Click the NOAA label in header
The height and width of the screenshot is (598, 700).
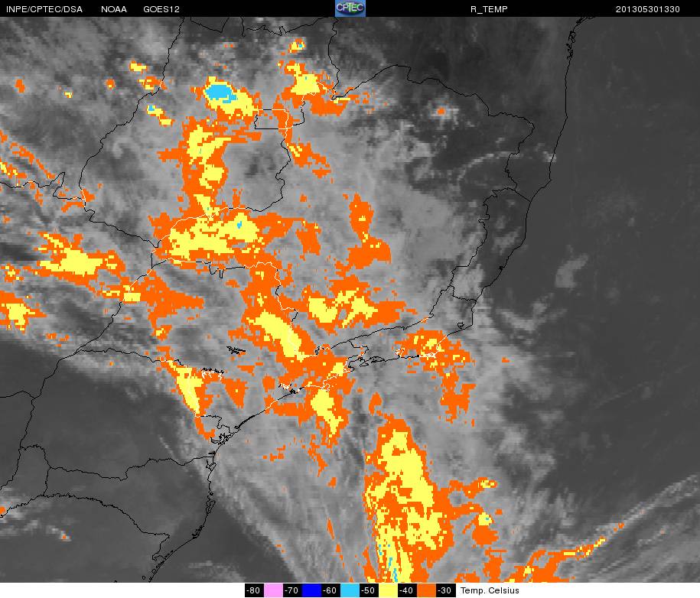(114, 9)
